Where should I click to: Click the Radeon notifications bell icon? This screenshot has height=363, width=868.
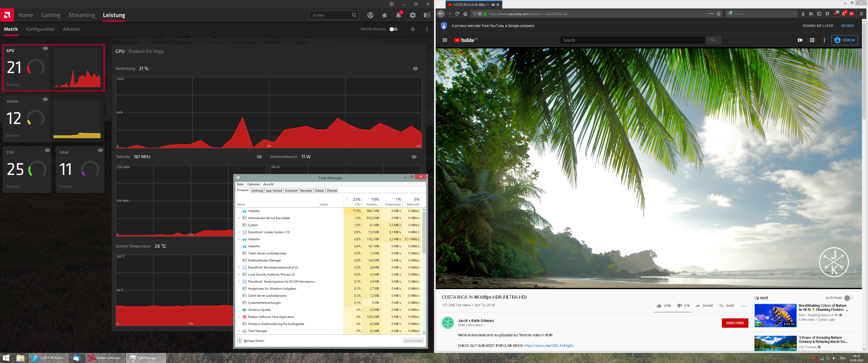click(399, 15)
